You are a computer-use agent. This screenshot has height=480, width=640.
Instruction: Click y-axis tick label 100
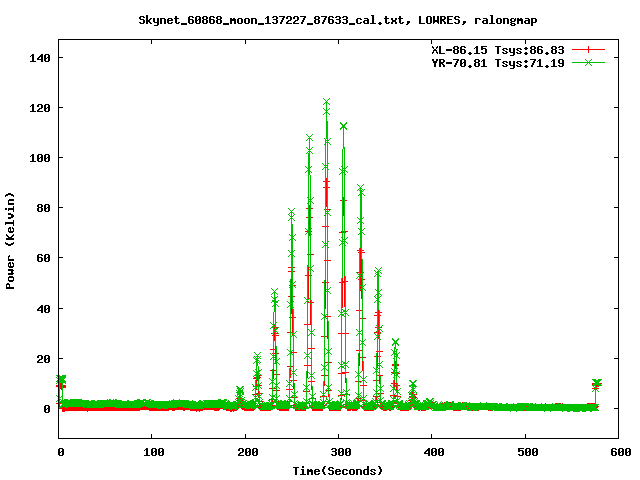[40, 158]
